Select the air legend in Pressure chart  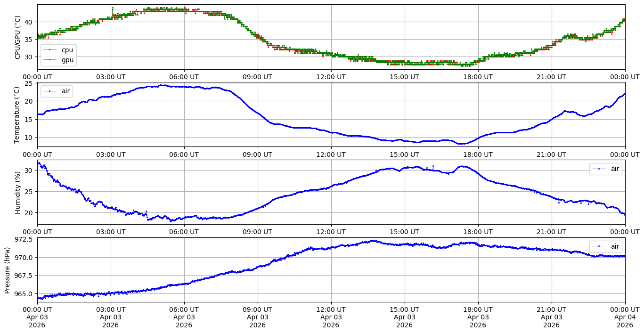[x=605, y=246]
